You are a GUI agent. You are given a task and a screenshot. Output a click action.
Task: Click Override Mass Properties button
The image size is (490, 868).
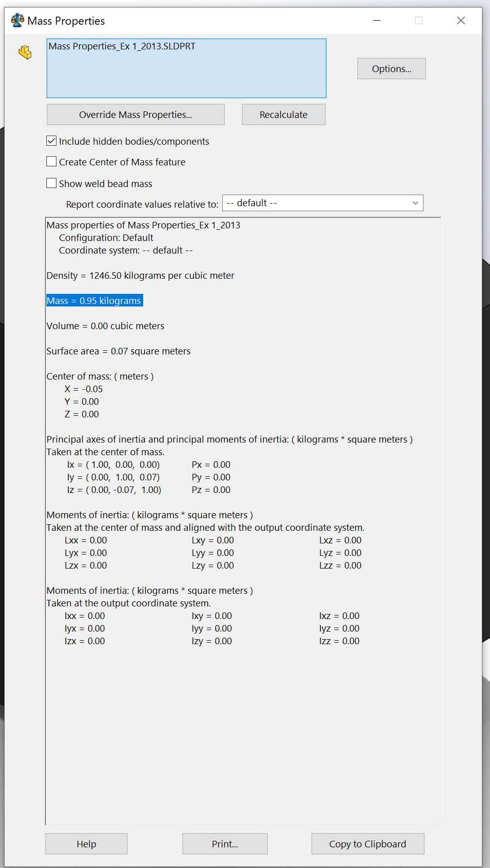pyautogui.click(x=136, y=114)
